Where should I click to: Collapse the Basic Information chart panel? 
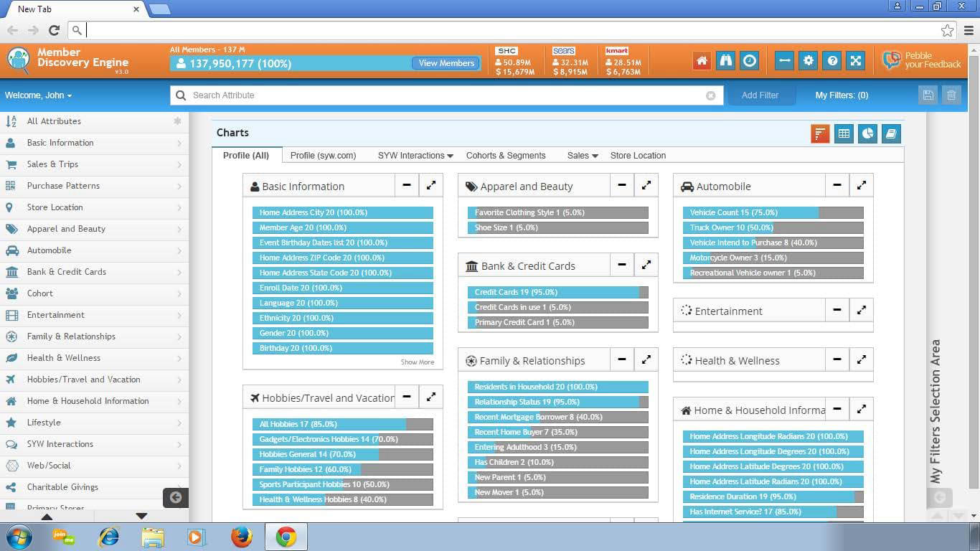tap(407, 185)
